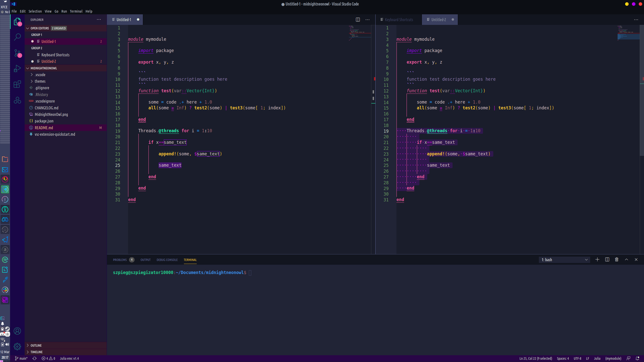
Task: Open vsc-extension-quickstart.md file
Action: (x=66, y=134)
